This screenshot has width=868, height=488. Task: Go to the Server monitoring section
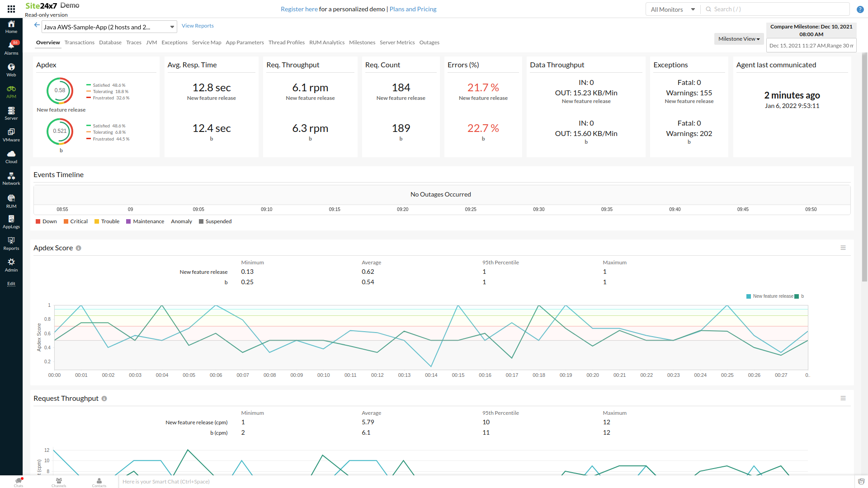[11, 113]
